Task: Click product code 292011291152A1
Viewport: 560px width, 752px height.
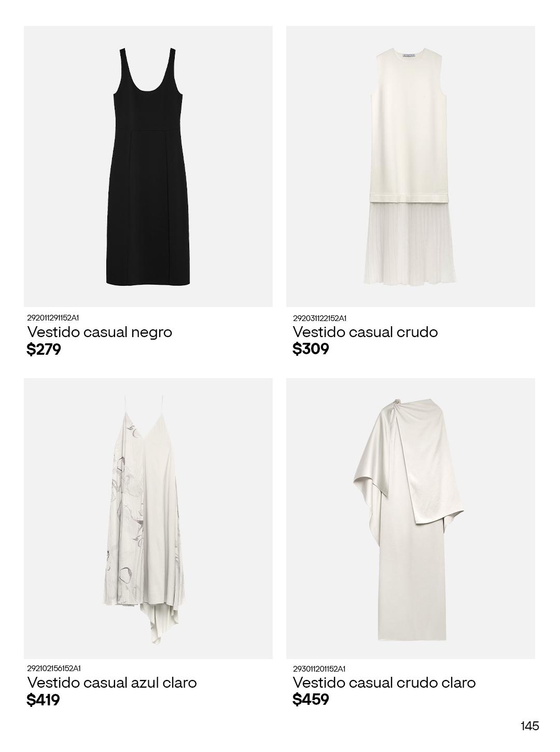Action: [x=53, y=317]
